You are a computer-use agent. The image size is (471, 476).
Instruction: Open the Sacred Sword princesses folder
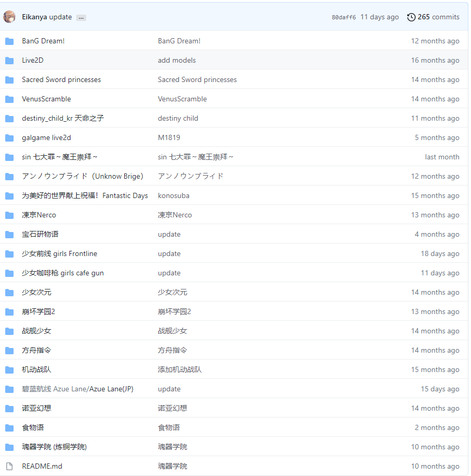point(61,80)
